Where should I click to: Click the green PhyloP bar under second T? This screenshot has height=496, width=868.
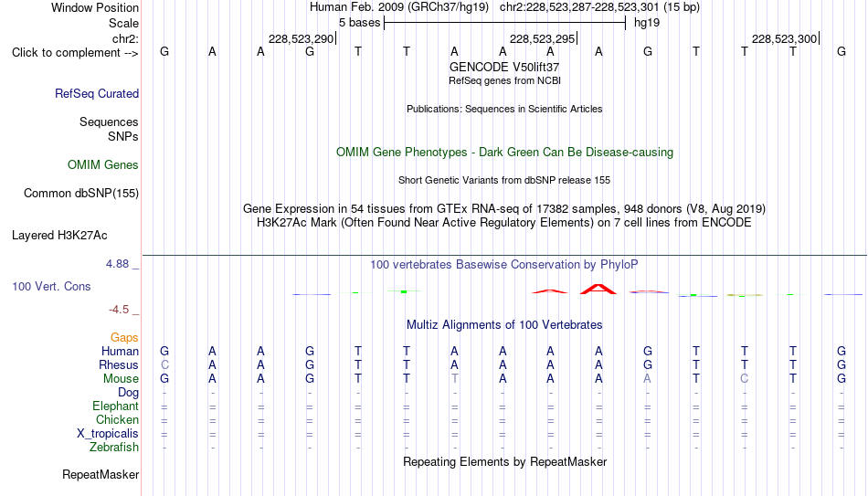[404, 291]
